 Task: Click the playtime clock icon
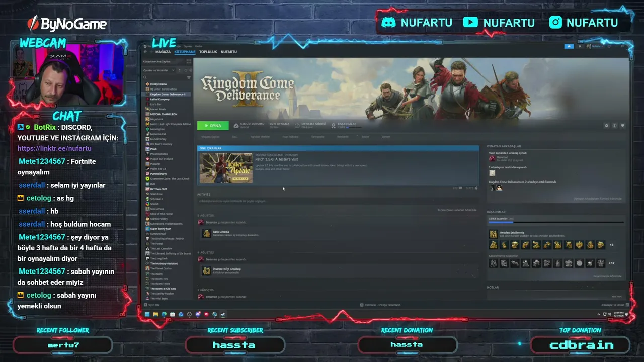(x=297, y=125)
